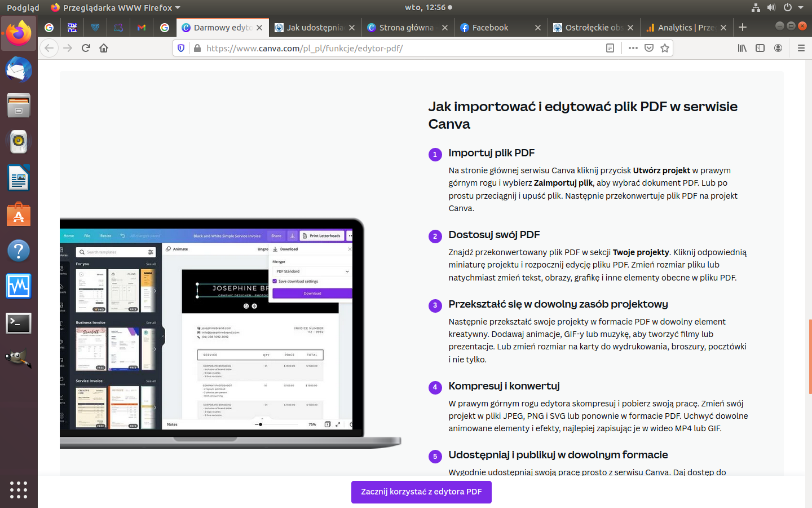Viewport: 812px width, 508px height.
Task: Open LibreOffice Writer from the dock
Action: tap(19, 178)
